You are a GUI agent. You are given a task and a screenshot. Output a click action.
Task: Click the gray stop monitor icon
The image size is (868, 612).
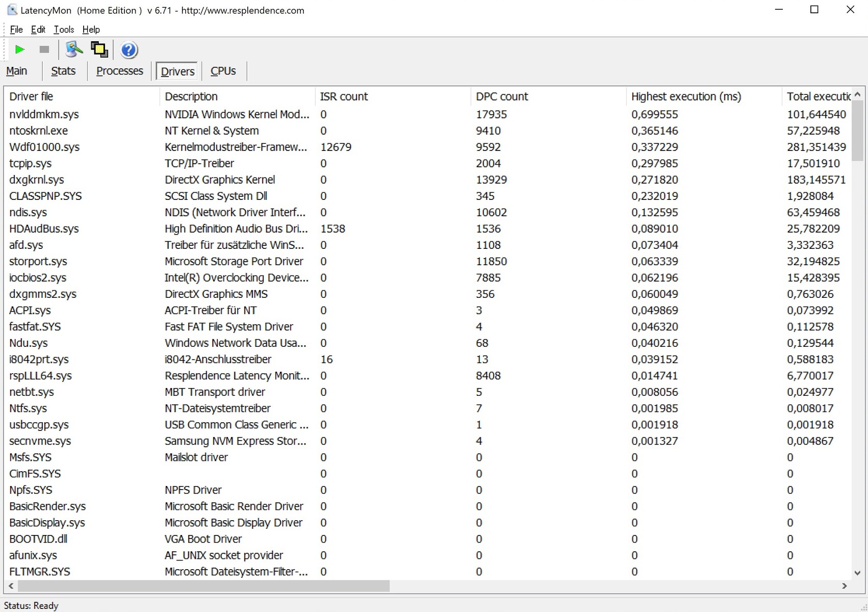44,49
